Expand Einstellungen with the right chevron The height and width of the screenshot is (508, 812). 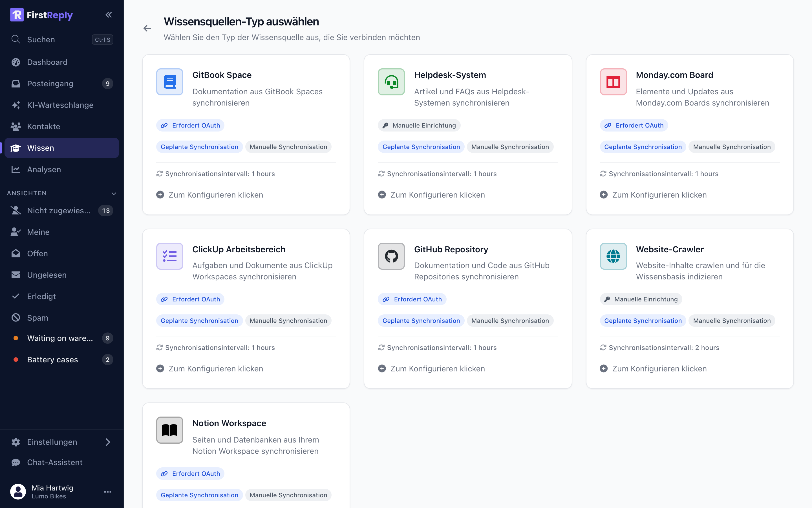pos(108,442)
